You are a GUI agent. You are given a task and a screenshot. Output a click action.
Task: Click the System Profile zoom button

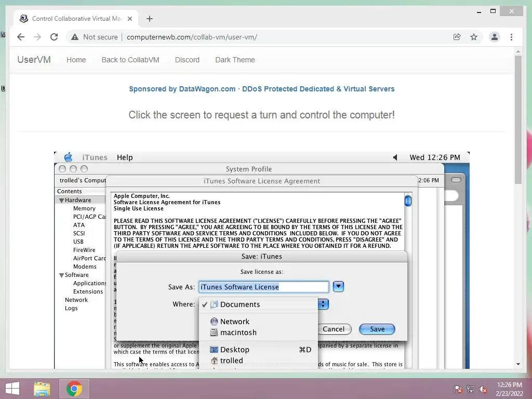pos(84,169)
